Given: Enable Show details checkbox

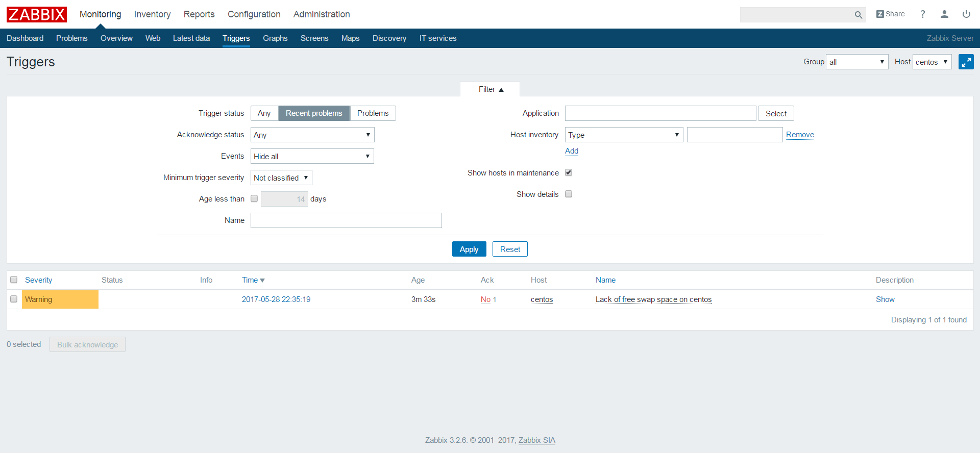Looking at the screenshot, I should [569, 194].
